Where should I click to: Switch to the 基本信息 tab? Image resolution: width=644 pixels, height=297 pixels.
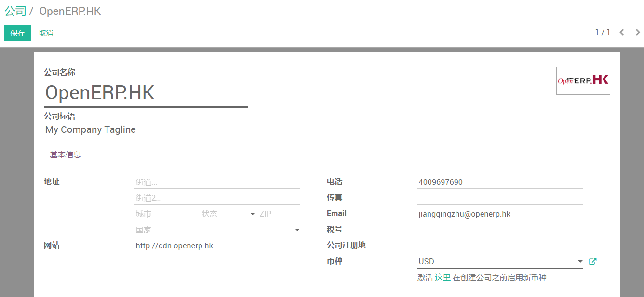[x=66, y=155]
